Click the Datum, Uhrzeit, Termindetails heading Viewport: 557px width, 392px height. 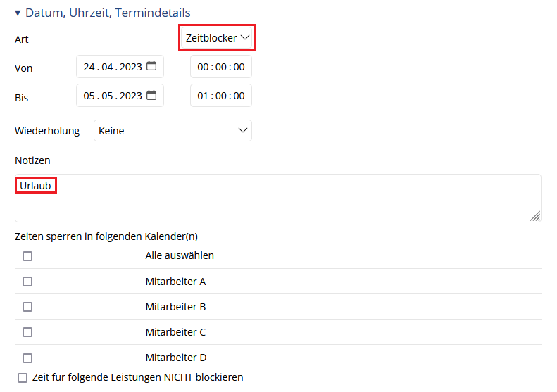click(x=108, y=13)
